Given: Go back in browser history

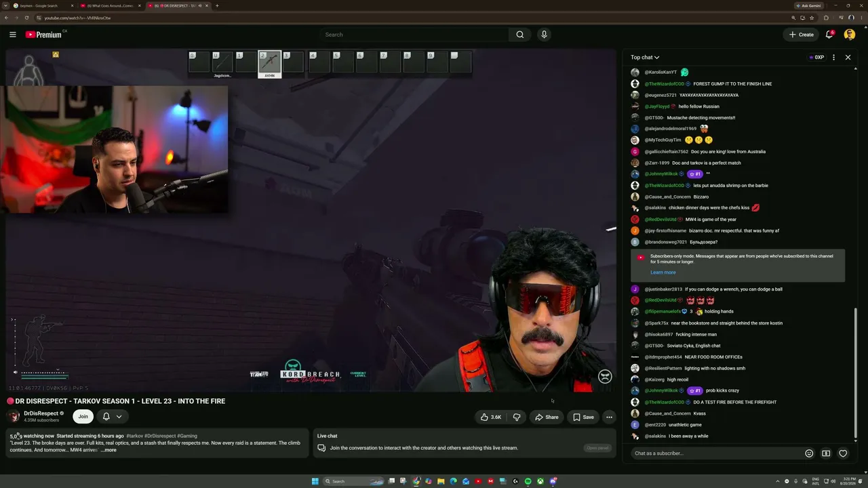Looking at the screenshot, I should tap(6, 18).
